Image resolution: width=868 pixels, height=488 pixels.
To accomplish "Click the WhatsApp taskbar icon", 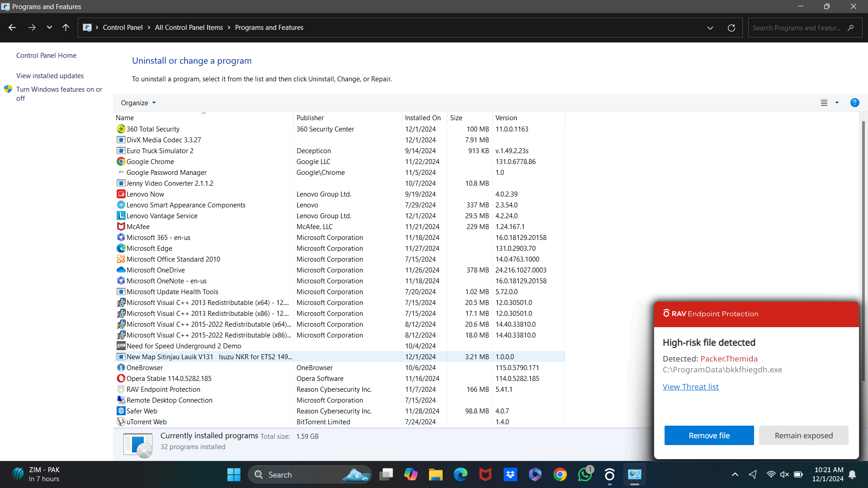I will coord(585,474).
